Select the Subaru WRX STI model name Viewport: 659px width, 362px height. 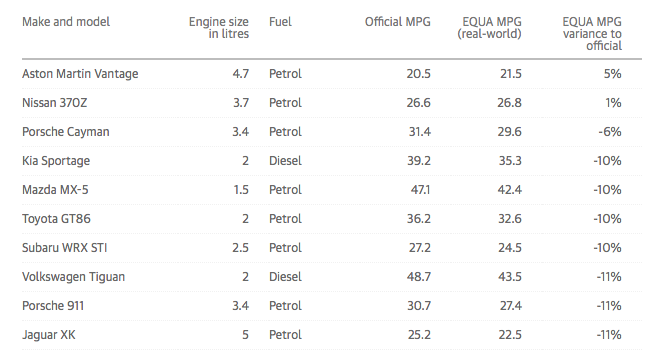click(65, 248)
